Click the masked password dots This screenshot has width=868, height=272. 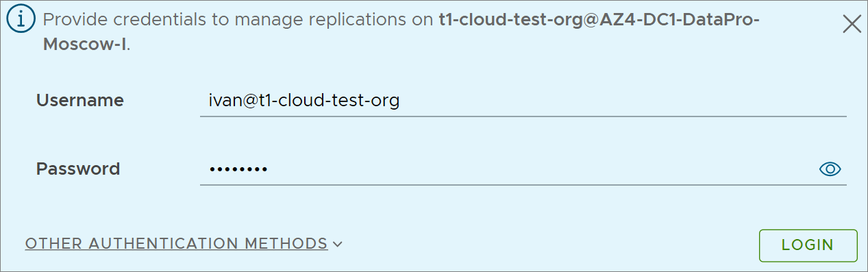238,169
